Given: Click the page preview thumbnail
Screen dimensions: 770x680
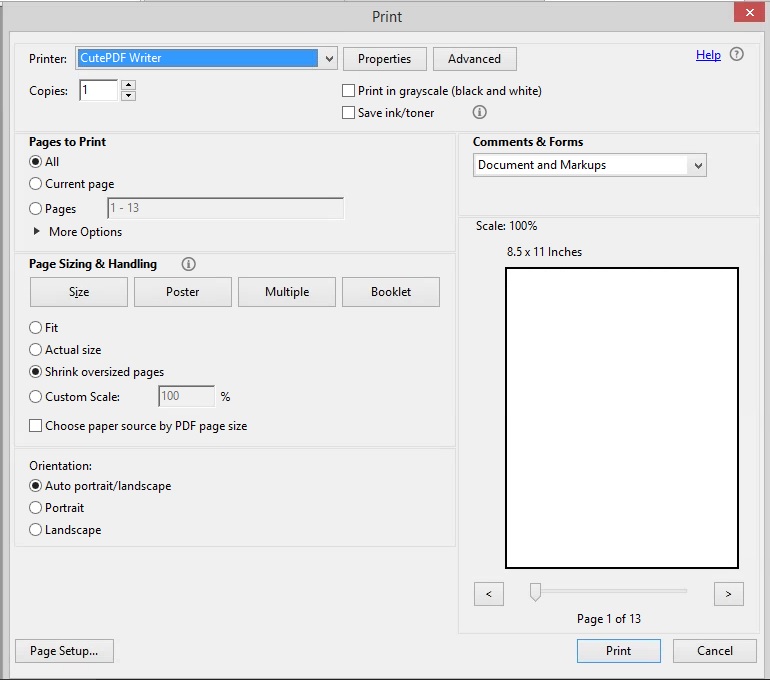Looking at the screenshot, I should (622, 418).
